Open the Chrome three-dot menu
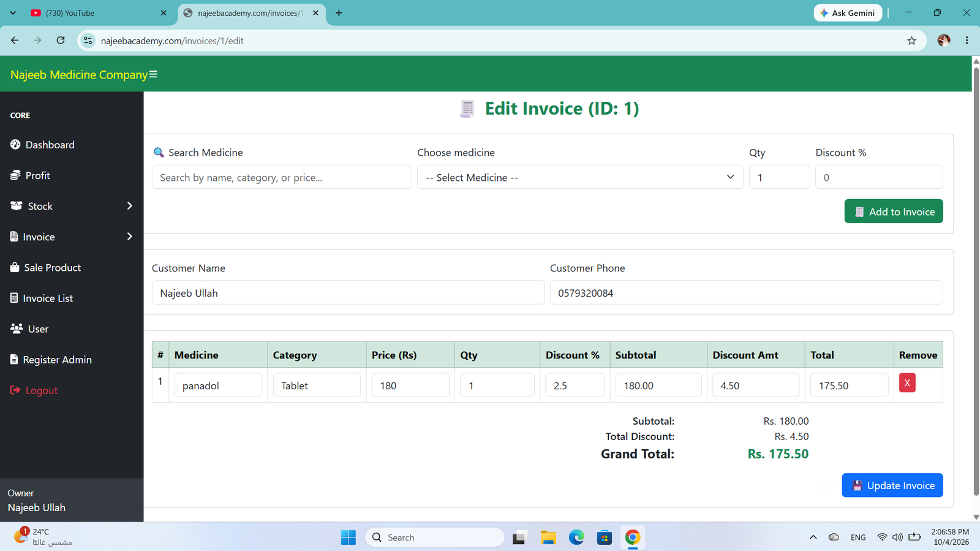 pos(967,40)
